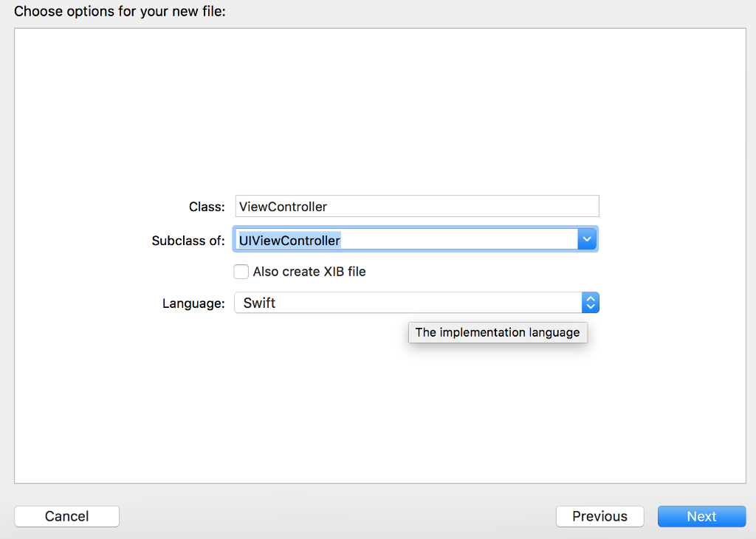Click the highlighted UIViewController text
756x539 pixels.
(x=289, y=240)
